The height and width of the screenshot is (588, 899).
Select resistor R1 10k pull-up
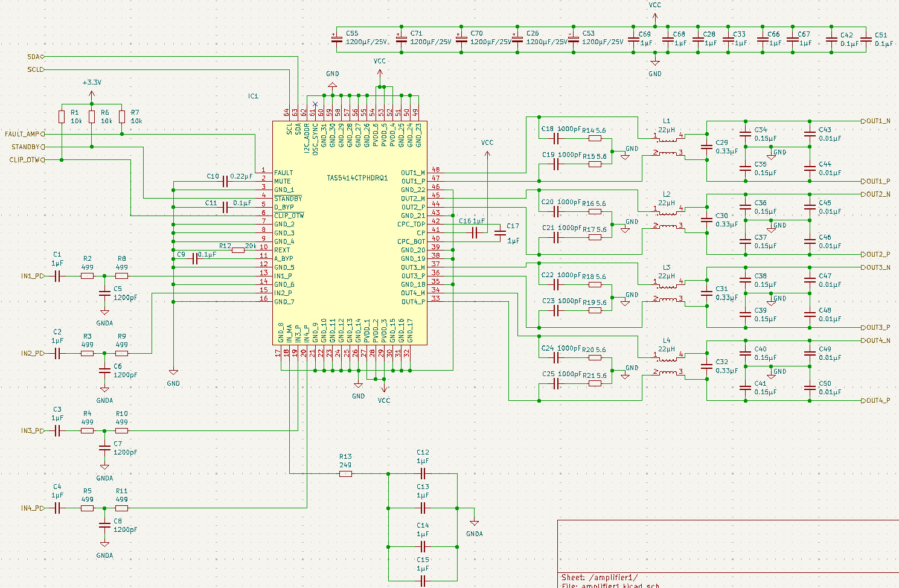coord(62,117)
